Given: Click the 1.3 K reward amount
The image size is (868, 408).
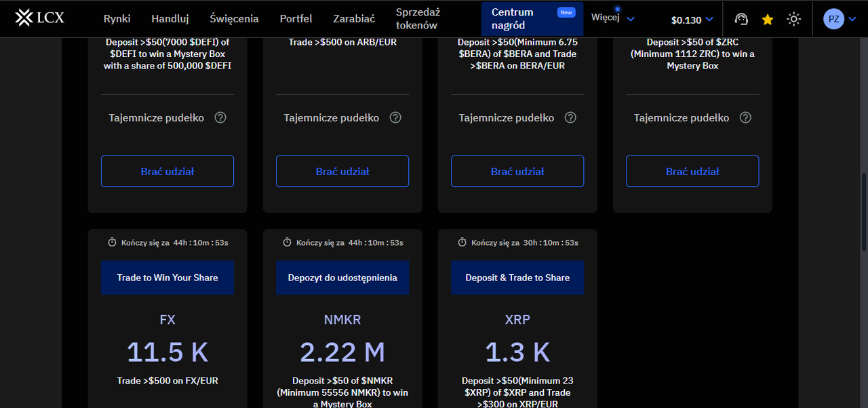Looking at the screenshot, I should [517, 352].
